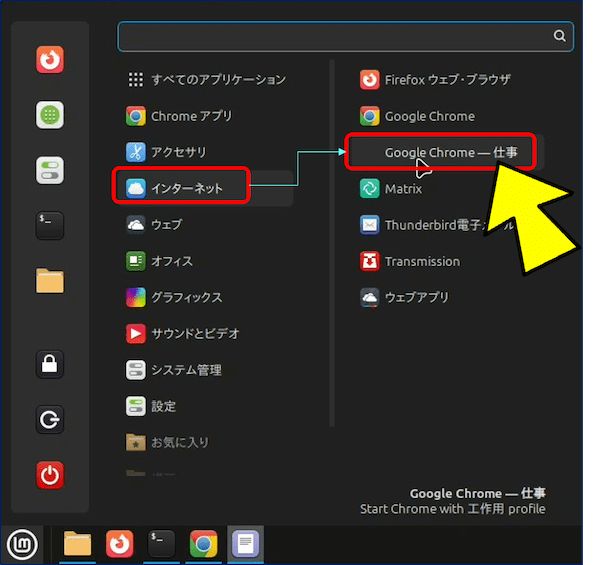The width and height of the screenshot is (600, 565).
Task: Launch terminal from the favorites sidebar
Action: click(x=50, y=224)
